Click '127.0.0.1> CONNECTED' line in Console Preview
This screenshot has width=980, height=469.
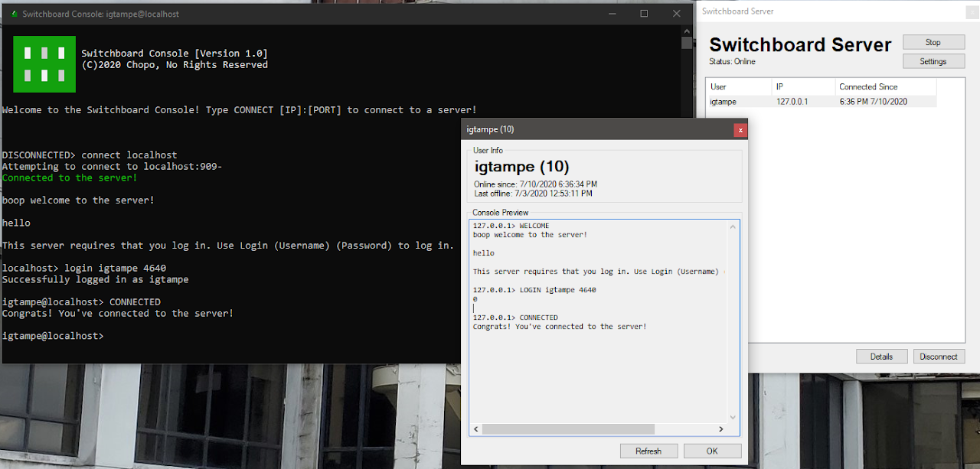click(515, 318)
